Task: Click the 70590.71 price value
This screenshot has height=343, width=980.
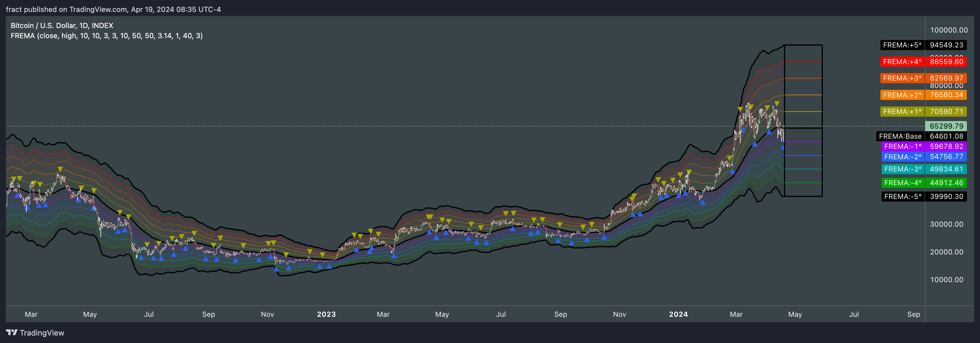Action: pos(946,112)
